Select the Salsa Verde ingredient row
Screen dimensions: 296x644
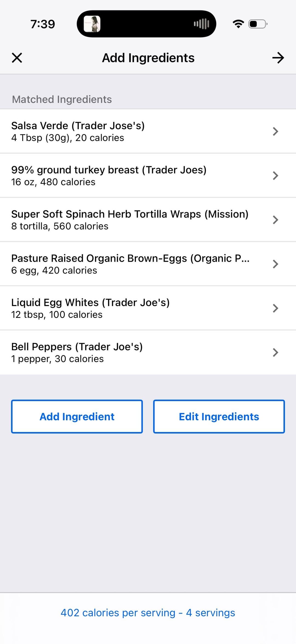tap(110, 131)
